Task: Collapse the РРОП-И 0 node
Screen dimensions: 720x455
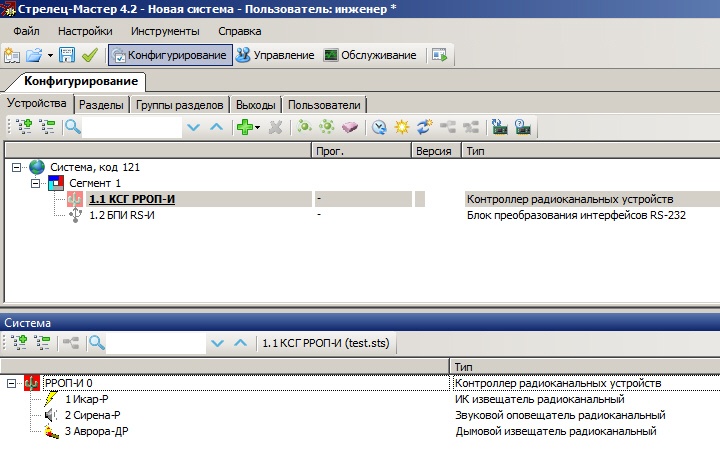Action: (x=13, y=383)
